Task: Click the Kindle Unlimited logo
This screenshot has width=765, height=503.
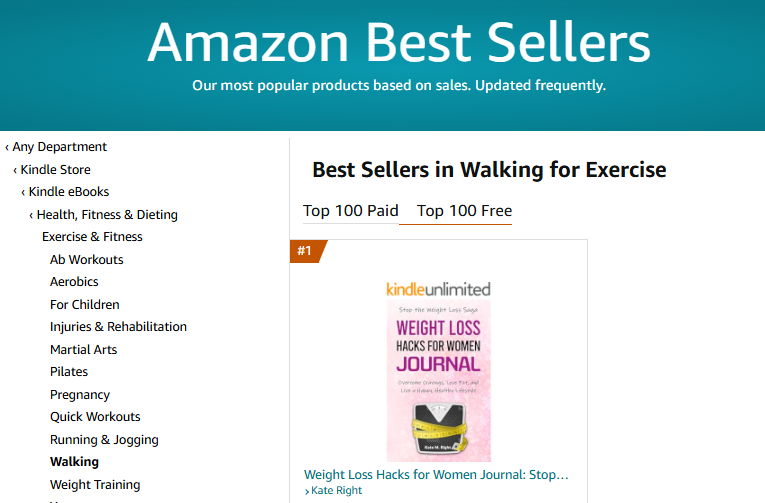Action: tap(438, 289)
